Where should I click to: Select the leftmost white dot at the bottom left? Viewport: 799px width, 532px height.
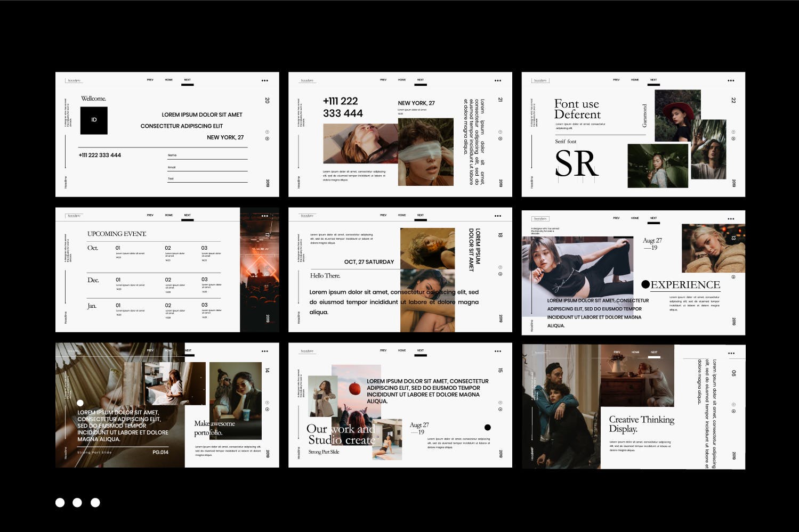60,502
